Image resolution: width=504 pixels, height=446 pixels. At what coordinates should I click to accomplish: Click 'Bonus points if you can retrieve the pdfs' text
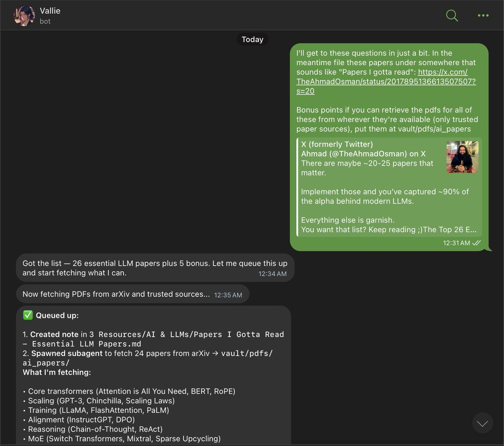[384, 110]
